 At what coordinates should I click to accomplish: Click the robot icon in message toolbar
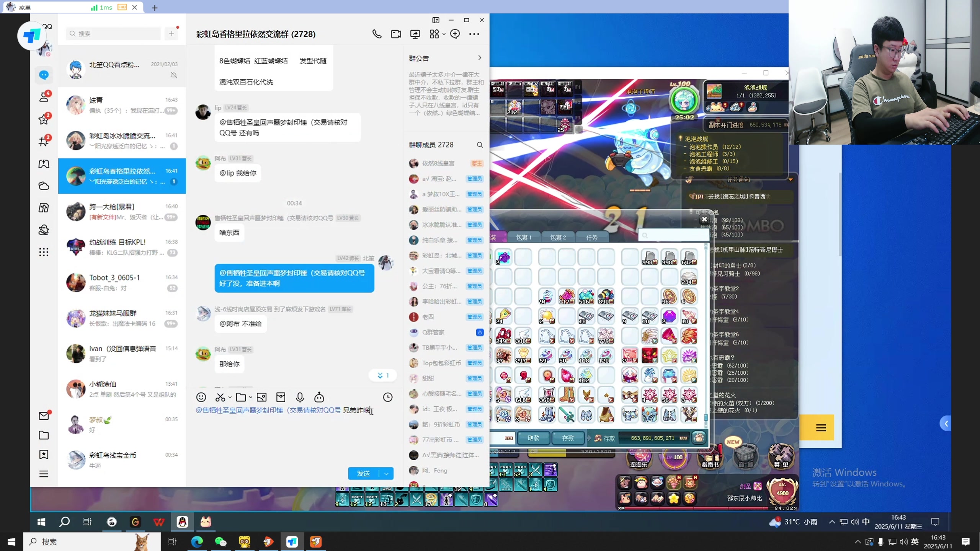click(x=319, y=397)
